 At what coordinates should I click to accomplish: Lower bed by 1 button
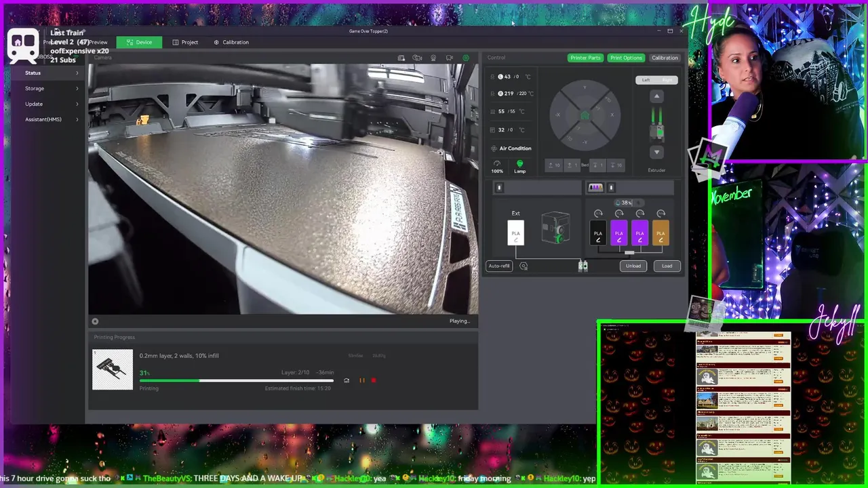point(597,165)
